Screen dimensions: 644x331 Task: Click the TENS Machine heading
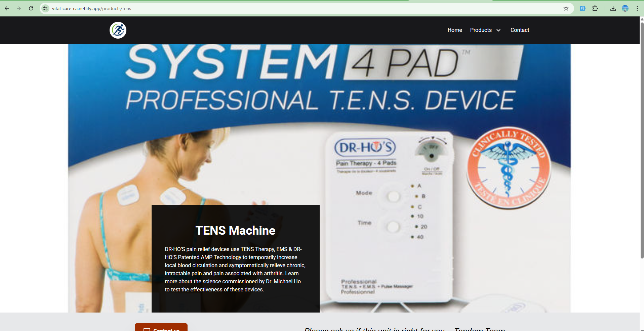click(x=235, y=231)
